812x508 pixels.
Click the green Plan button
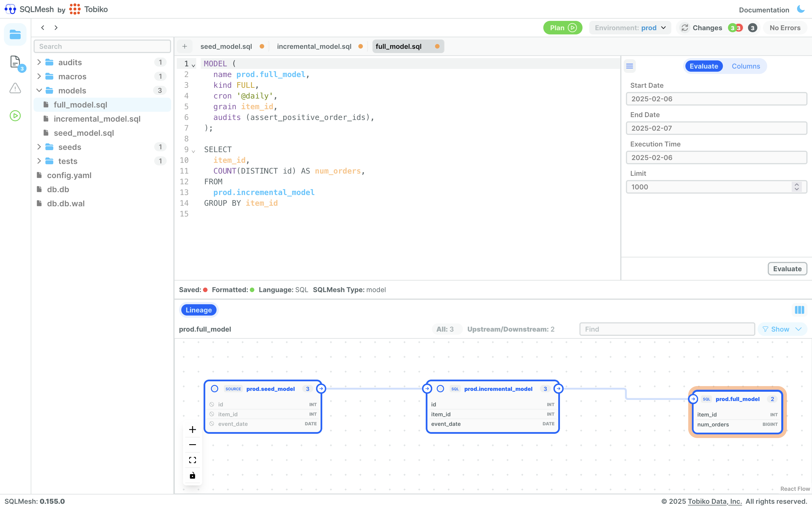pyautogui.click(x=562, y=28)
